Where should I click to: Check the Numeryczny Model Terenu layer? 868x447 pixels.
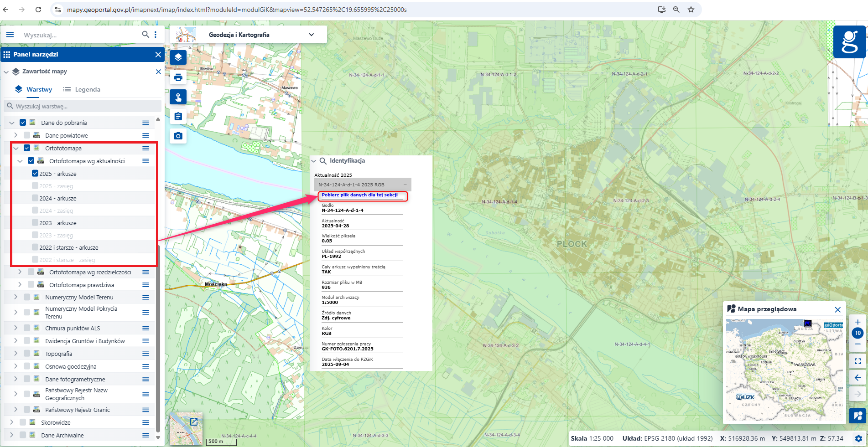(27, 297)
